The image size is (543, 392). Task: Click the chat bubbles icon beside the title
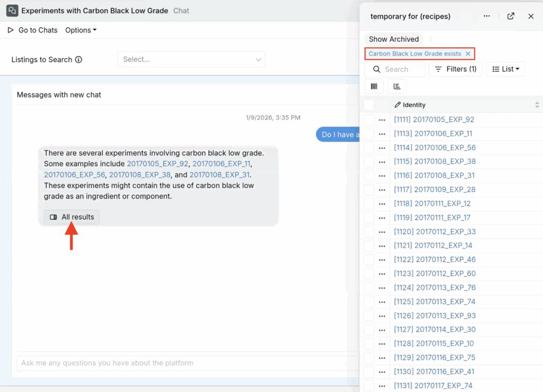click(x=12, y=11)
